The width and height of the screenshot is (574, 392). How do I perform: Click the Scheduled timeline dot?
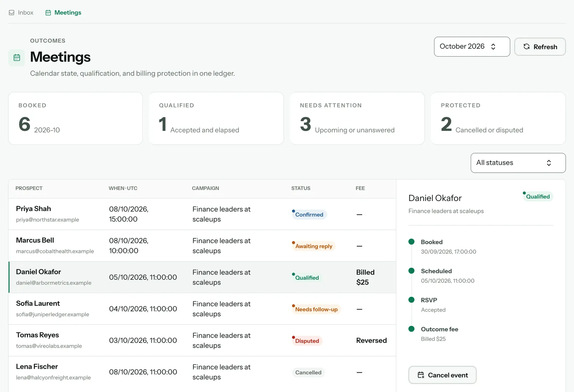click(x=411, y=271)
